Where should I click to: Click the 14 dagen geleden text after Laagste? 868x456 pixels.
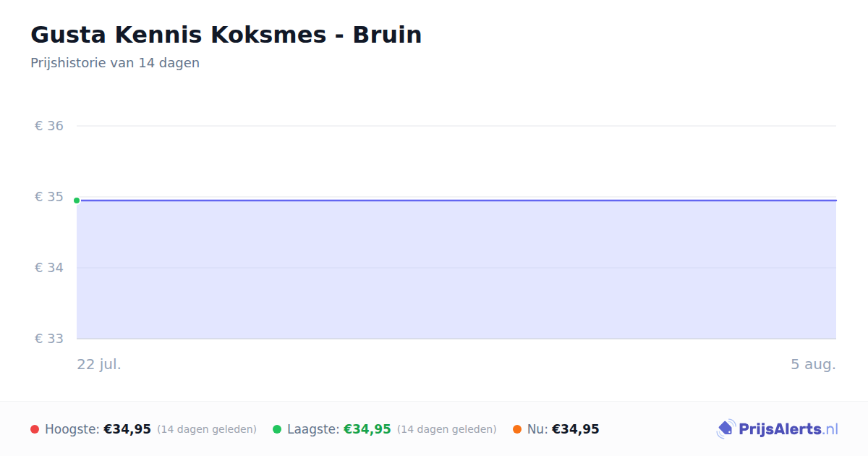point(447,429)
